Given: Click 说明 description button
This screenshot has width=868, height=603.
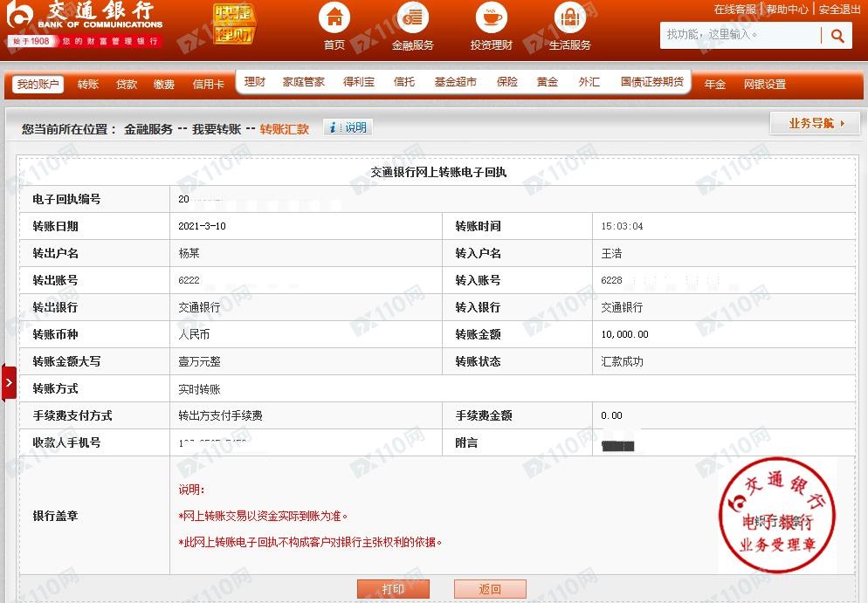Looking at the screenshot, I should [348, 127].
